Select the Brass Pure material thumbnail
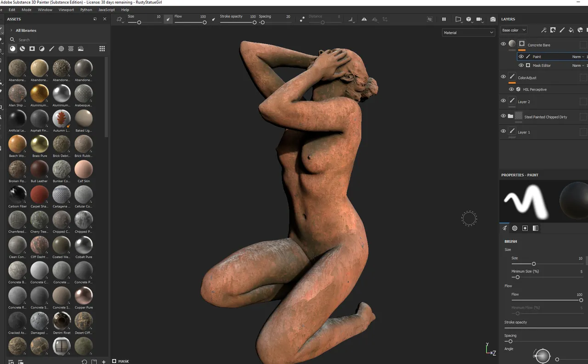The image size is (588, 364). point(40,144)
